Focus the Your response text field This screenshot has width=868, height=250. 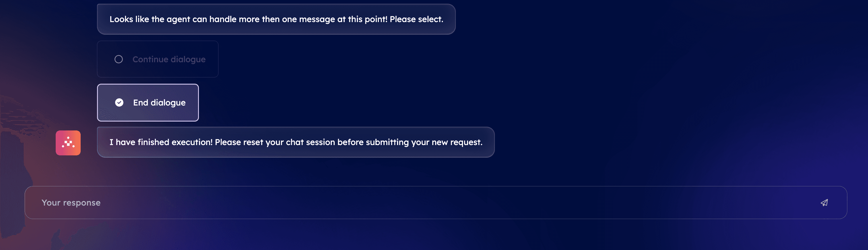coord(436,203)
